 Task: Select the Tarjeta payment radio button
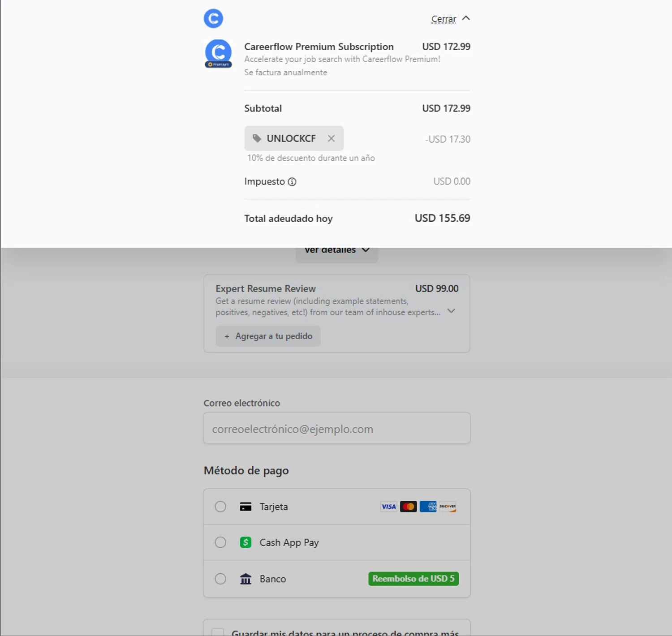220,507
